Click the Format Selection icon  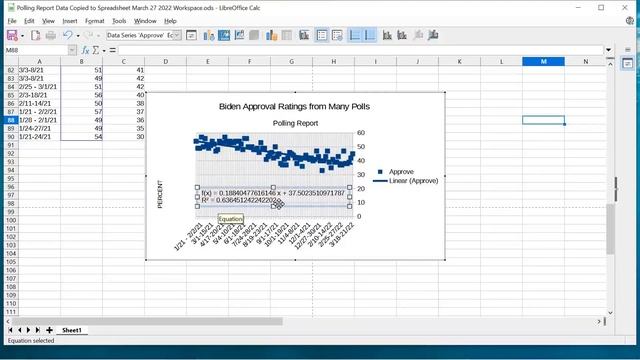point(191,36)
